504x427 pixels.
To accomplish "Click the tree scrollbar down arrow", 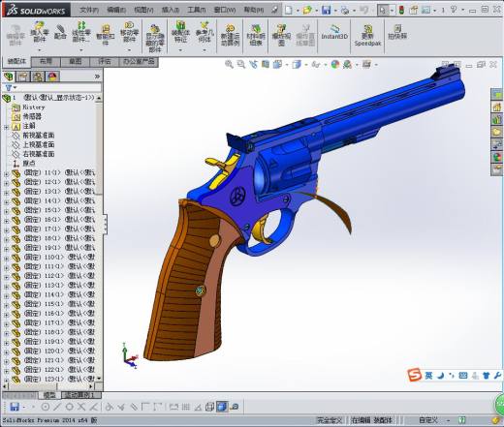I will click(99, 379).
